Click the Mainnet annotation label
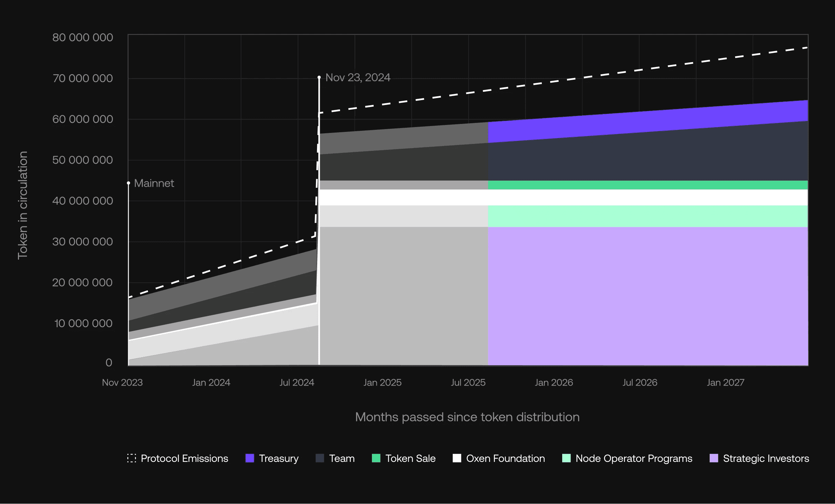This screenshot has width=835, height=504. pos(154,183)
